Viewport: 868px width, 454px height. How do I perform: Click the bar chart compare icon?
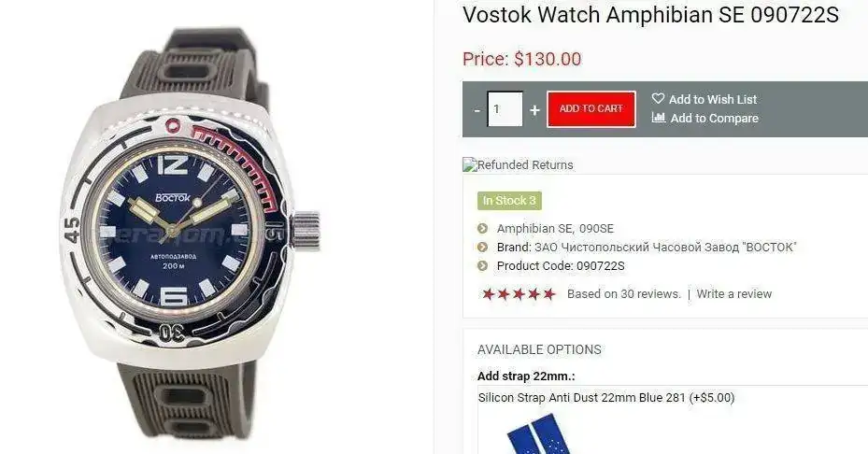(658, 118)
